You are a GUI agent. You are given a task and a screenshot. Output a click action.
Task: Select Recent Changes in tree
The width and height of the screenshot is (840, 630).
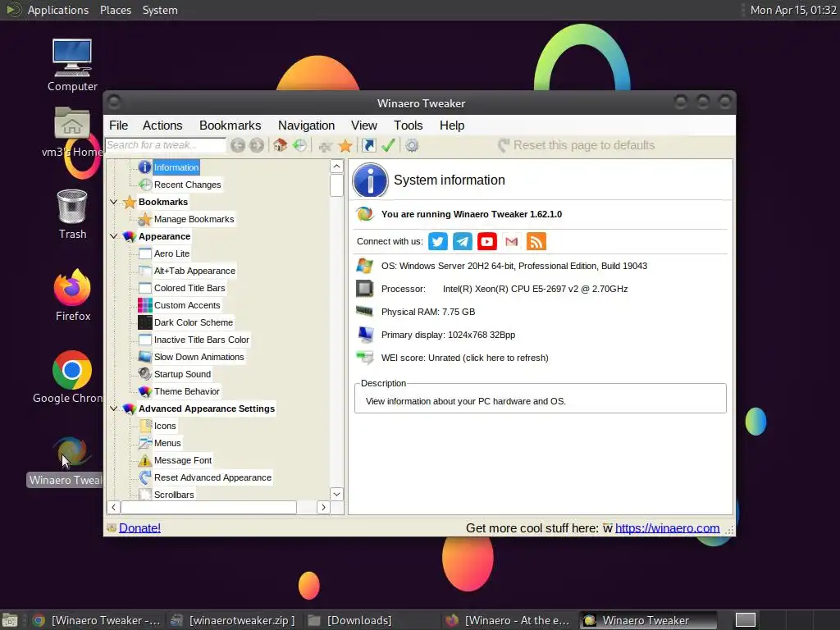tap(188, 185)
